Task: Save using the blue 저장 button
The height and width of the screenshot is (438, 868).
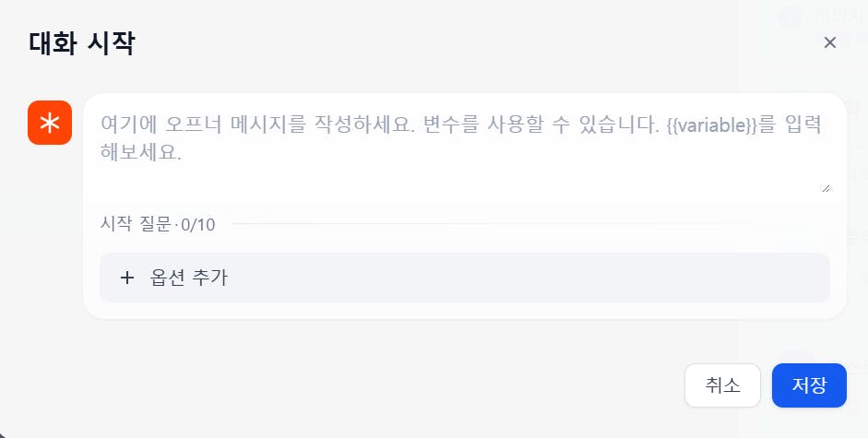Action: pos(809,385)
